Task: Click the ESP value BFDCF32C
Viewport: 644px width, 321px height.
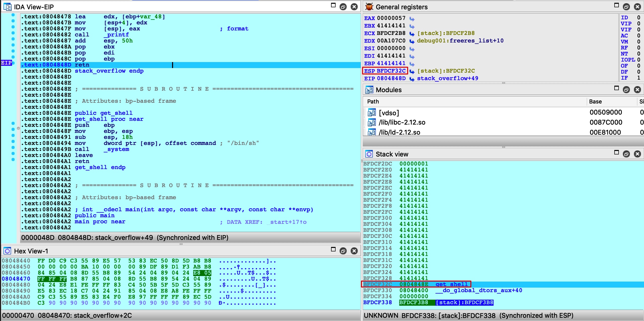Action: pos(391,71)
